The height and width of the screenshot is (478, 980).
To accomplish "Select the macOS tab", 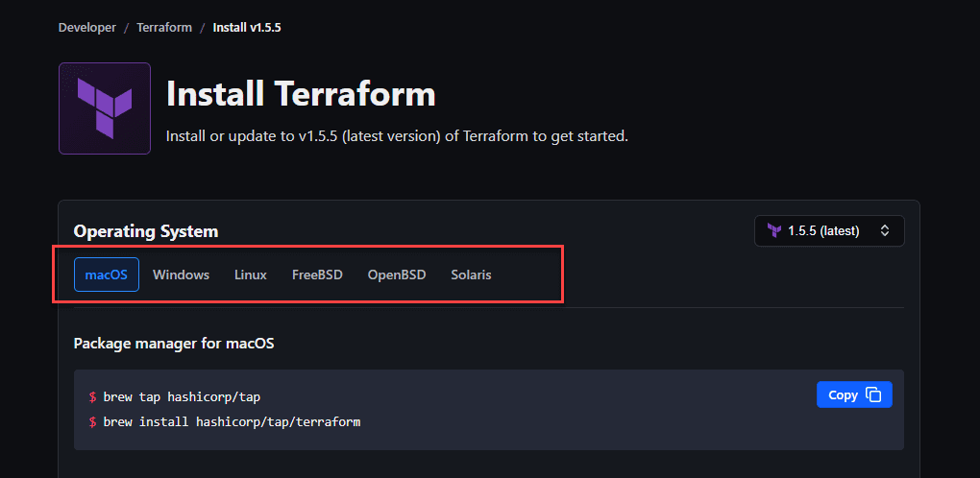I will 107,275.
